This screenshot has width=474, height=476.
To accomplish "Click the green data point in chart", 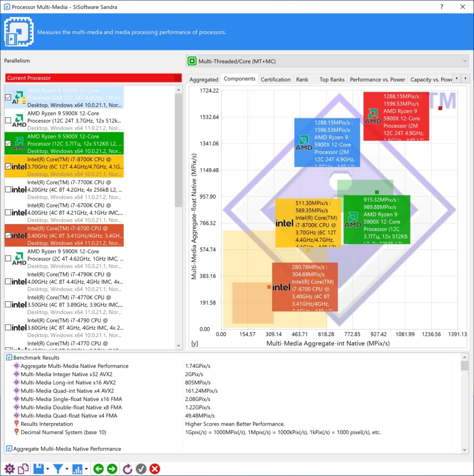I will tap(377, 192).
